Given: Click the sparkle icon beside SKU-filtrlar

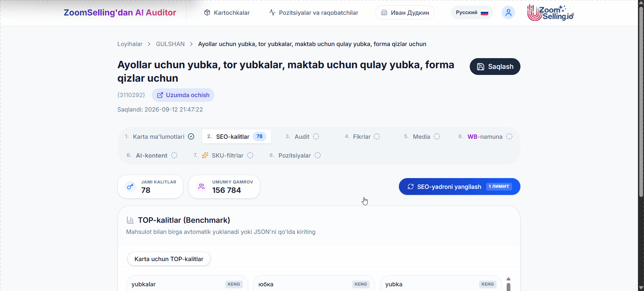Looking at the screenshot, I should [x=205, y=155].
